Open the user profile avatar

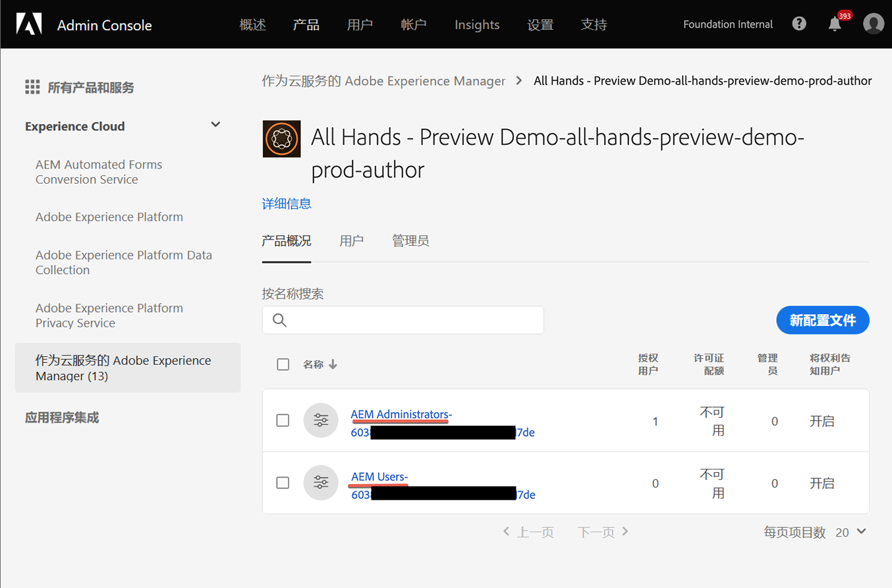tap(874, 24)
